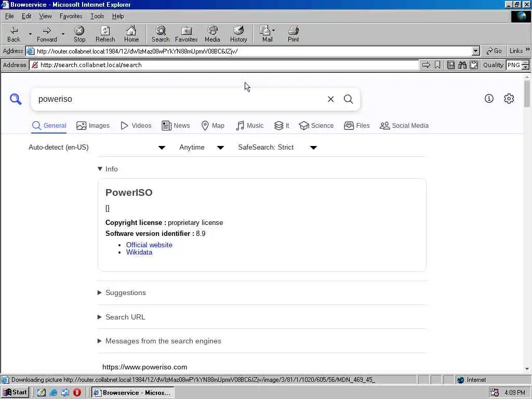Viewport: 532px width, 399px height.
Task: Switch to the Videos tab
Action: tap(136, 126)
